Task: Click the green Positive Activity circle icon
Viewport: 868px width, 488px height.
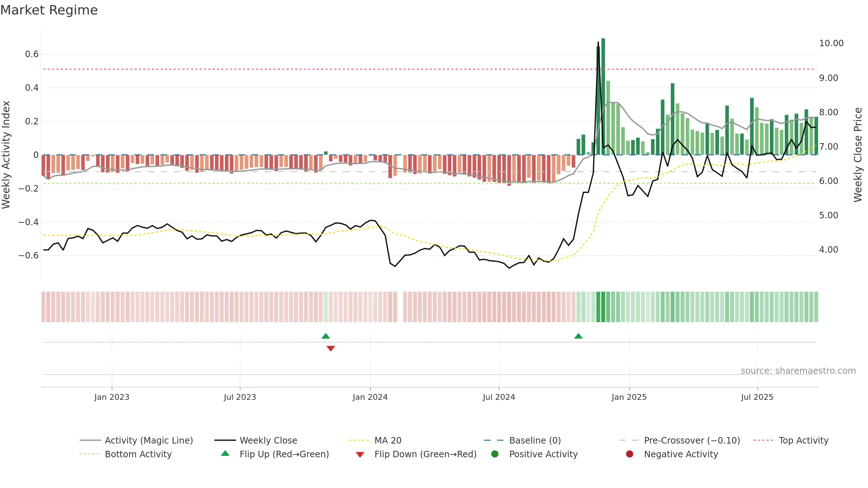Action: point(495,454)
